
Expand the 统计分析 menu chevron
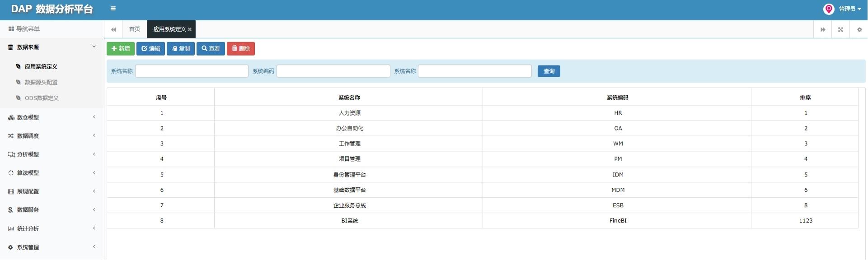pyautogui.click(x=94, y=228)
